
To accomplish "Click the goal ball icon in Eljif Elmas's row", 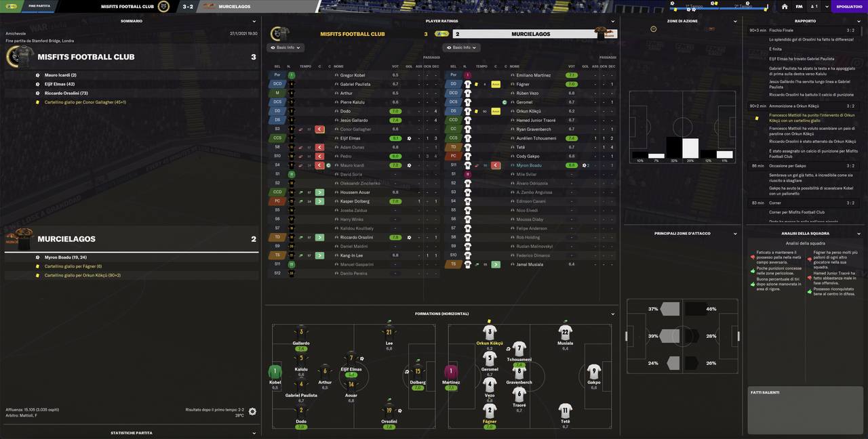I will pos(409,138).
